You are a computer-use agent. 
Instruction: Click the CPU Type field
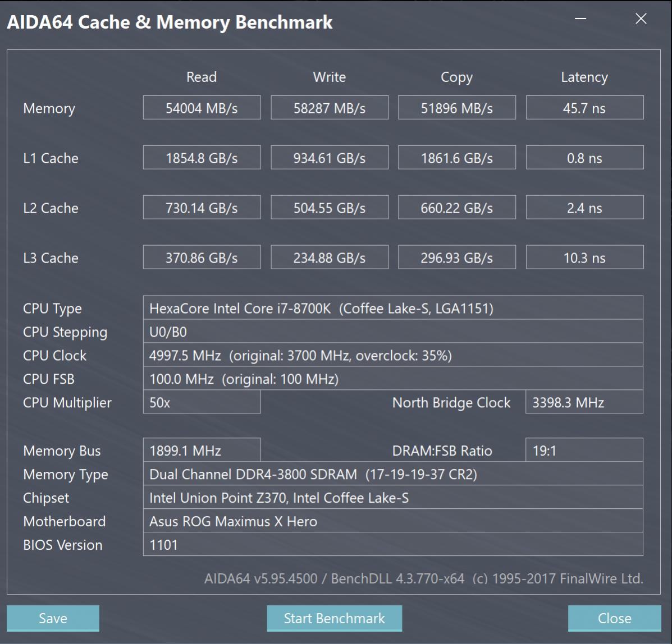[x=393, y=308]
